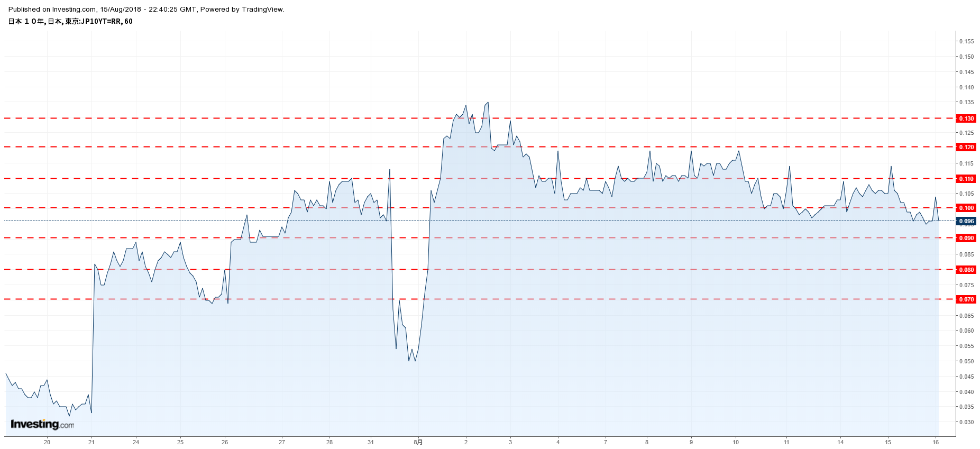Click date 20 on the time axis
The image size is (980, 449).
[47, 442]
